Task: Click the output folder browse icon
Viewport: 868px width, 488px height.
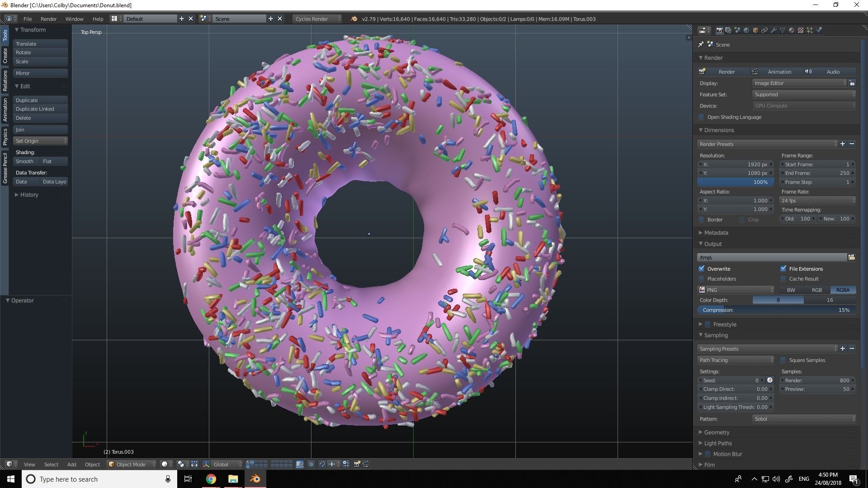Action: [851, 257]
